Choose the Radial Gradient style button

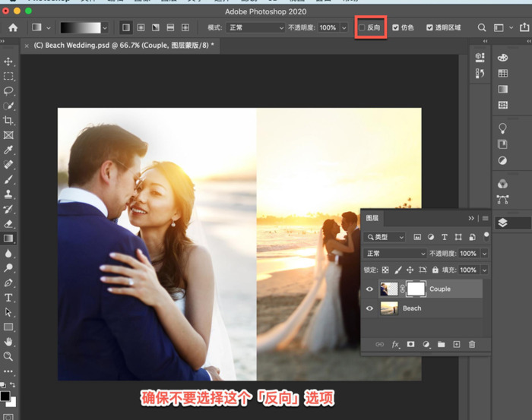pos(141,27)
